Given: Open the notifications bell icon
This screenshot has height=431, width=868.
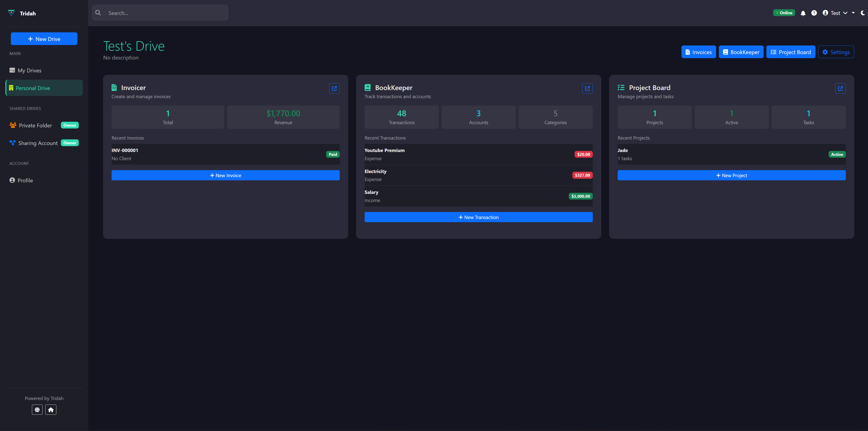Looking at the screenshot, I should click(803, 13).
